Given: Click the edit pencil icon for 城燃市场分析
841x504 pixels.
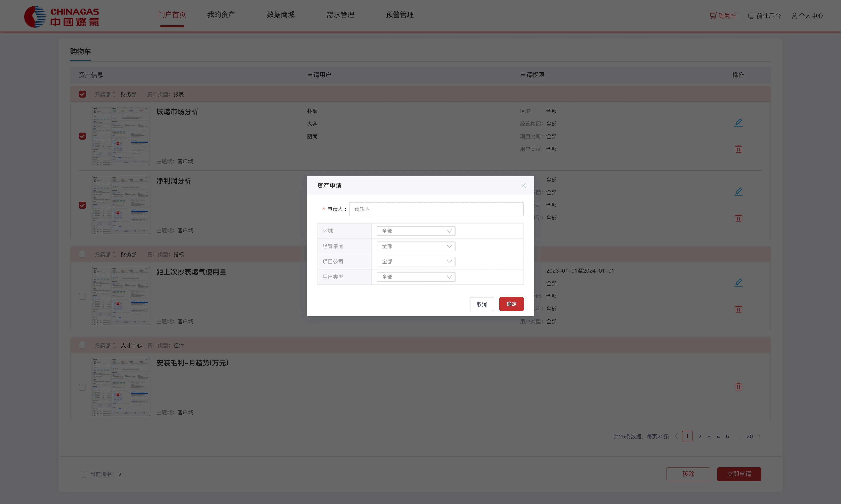Looking at the screenshot, I should [x=738, y=122].
